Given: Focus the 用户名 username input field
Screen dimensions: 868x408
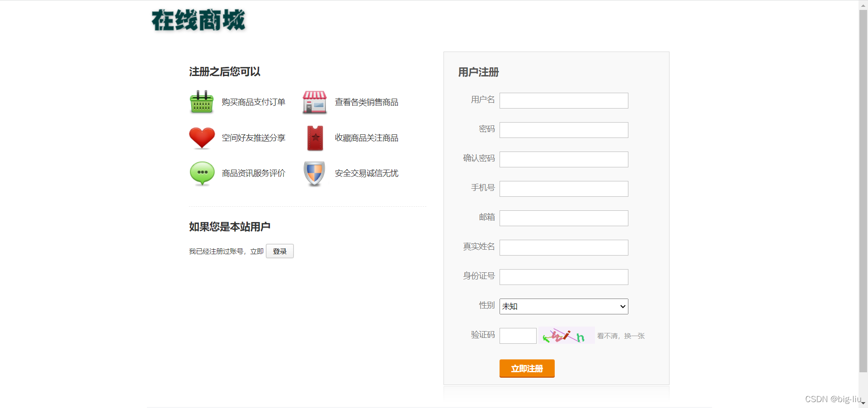Looking at the screenshot, I should 563,100.
